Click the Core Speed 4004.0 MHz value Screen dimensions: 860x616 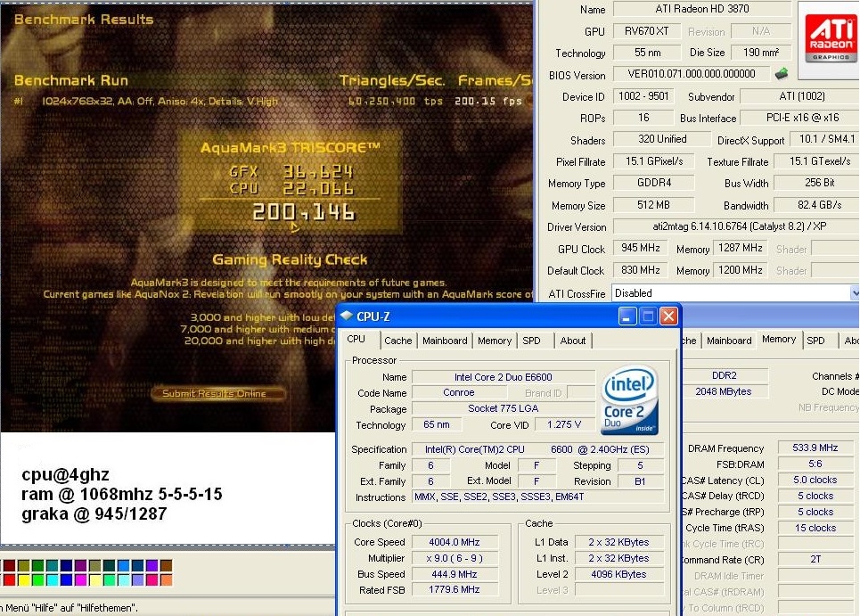(x=455, y=542)
